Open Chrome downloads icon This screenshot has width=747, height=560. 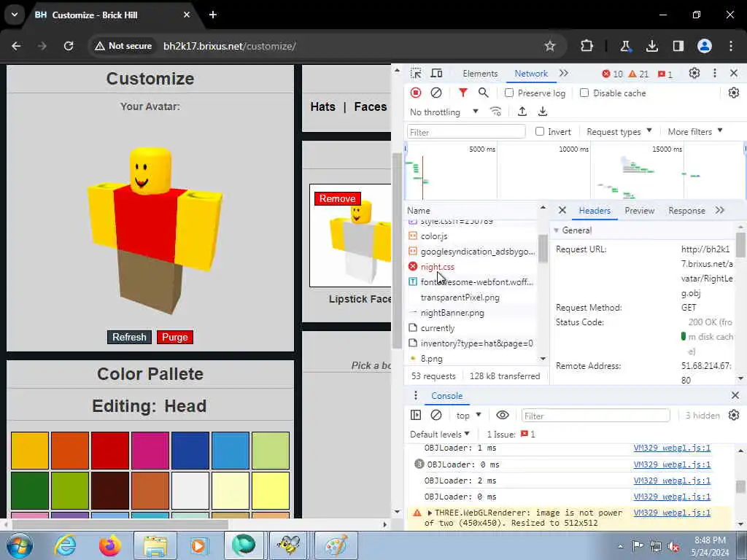651,46
